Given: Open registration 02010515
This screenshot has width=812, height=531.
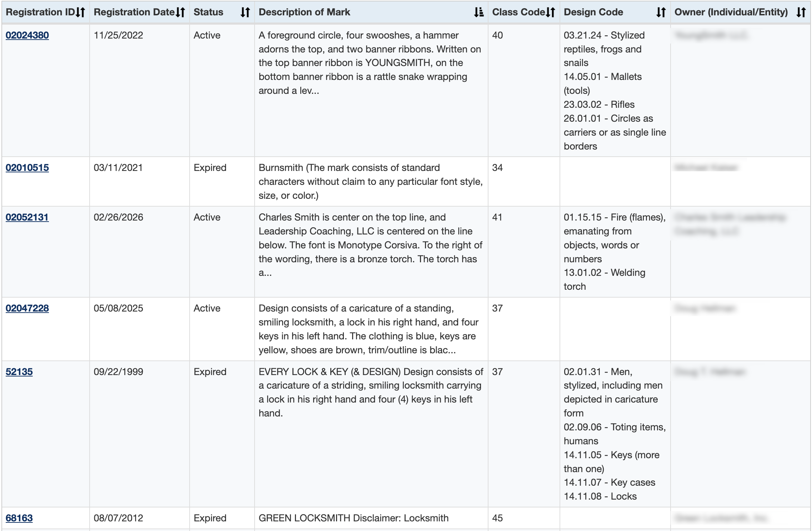Looking at the screenshot, I should pos(27,168).
